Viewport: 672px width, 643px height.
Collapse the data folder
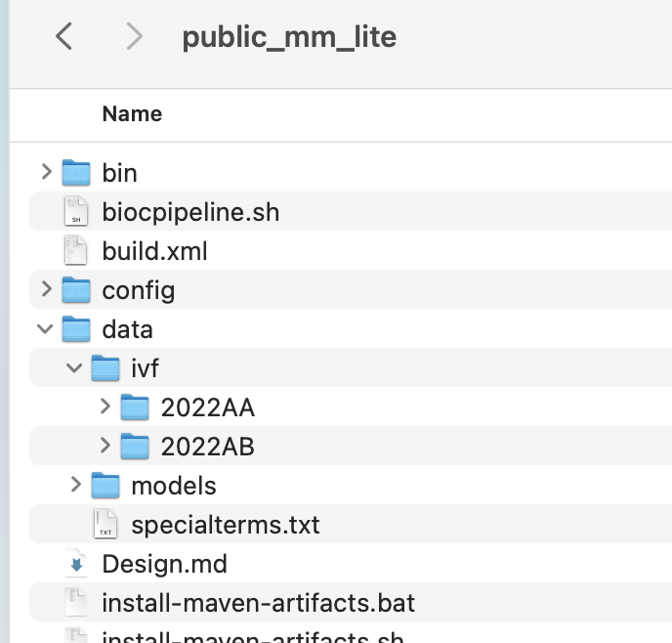tap(45, 328)
